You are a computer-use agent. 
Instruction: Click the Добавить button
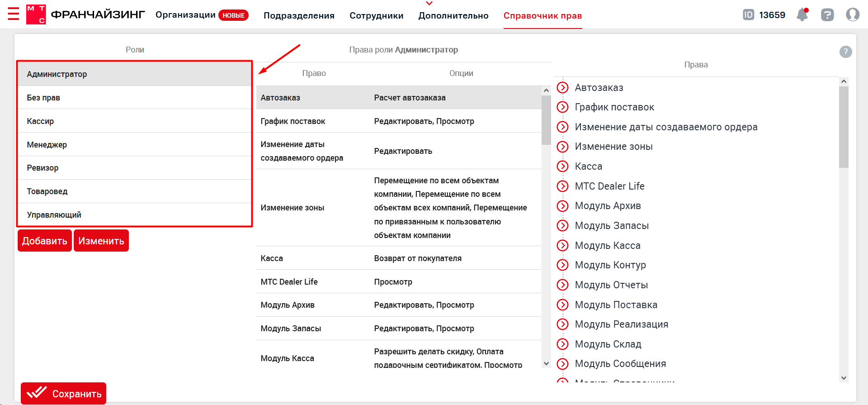point(45,241)
